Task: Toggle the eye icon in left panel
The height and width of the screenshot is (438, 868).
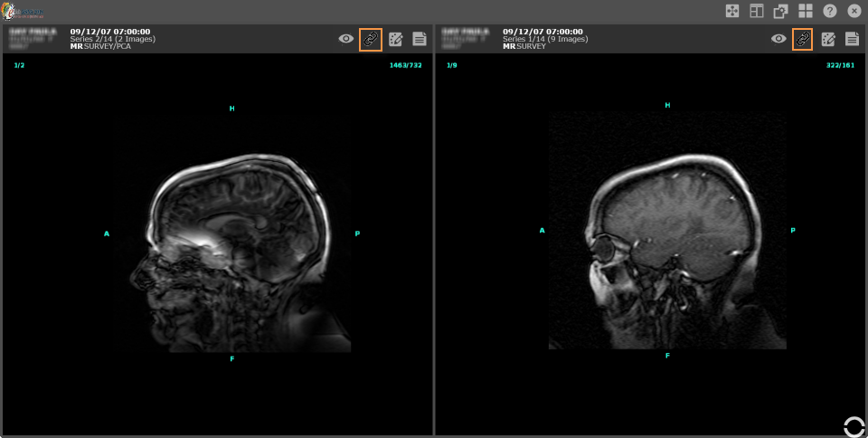Action: tap(345, 39)
